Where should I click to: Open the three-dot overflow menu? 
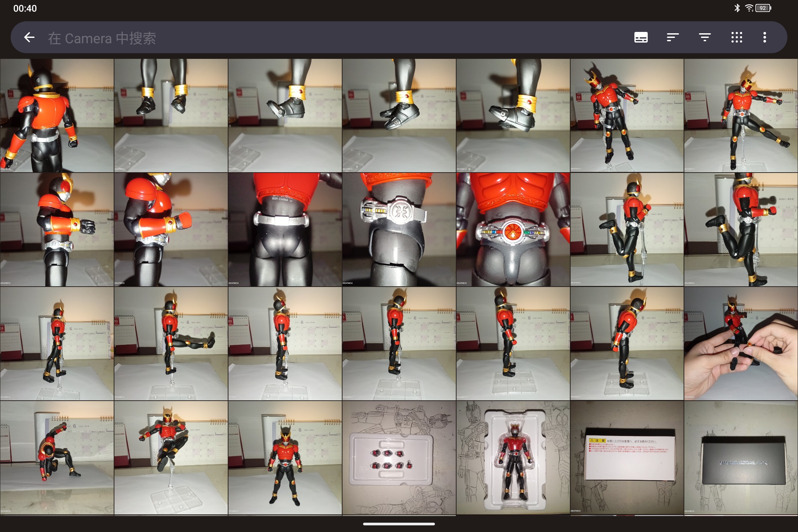point(765,37)
